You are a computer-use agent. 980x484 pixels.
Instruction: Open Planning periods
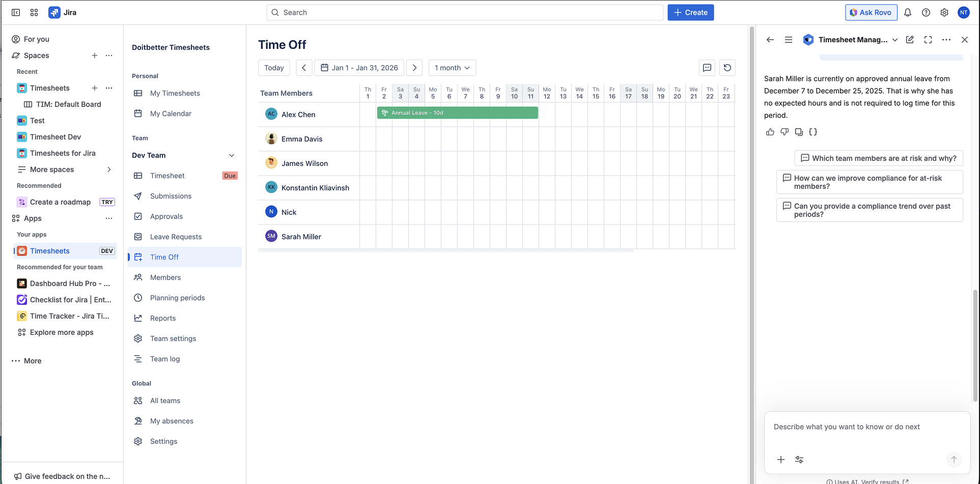click(x=184, y=298)
